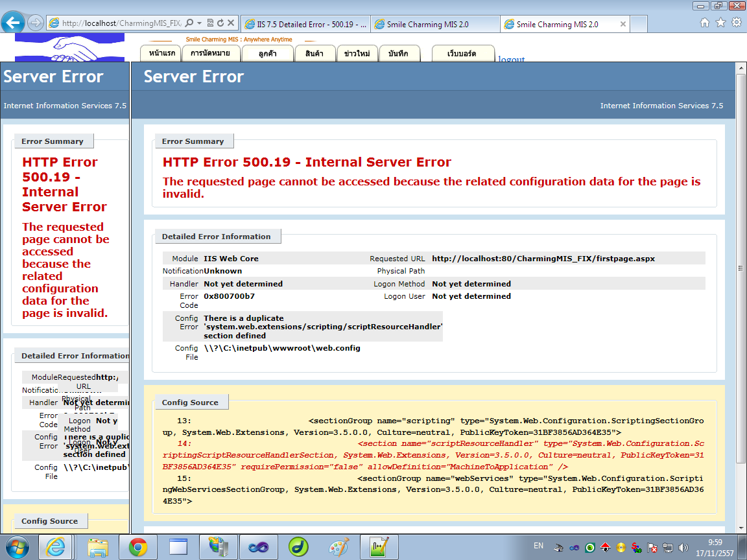747x560 pixels.
Task: Toggle Compatibility View icon in address bar
Action: click(210, 23)
